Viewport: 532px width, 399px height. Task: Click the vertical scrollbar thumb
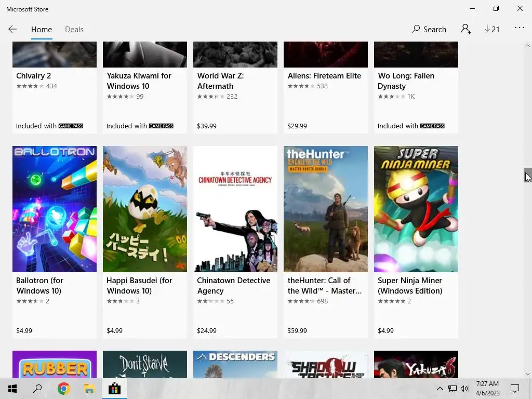tap(528, 175)
